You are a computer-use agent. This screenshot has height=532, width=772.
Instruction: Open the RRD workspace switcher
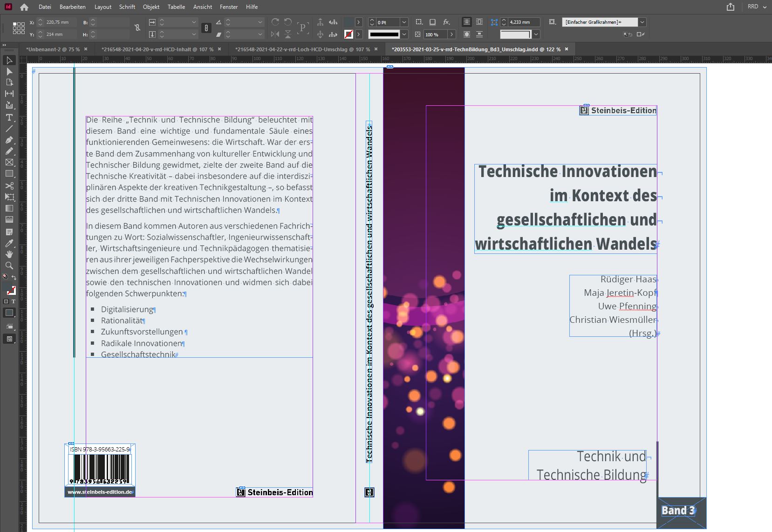click(x=757, y=7)
